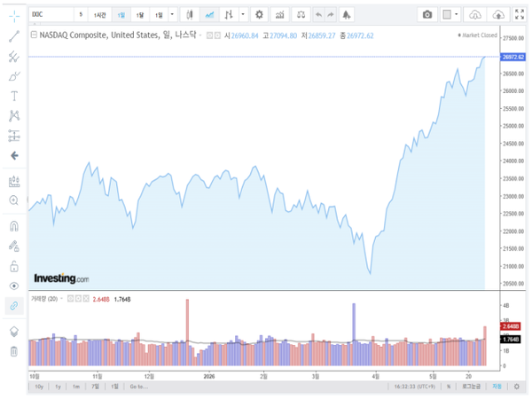Set range to 1m
Image resolution: width=532 pixels, height=399 pixels.
click(x=76, y=387)
